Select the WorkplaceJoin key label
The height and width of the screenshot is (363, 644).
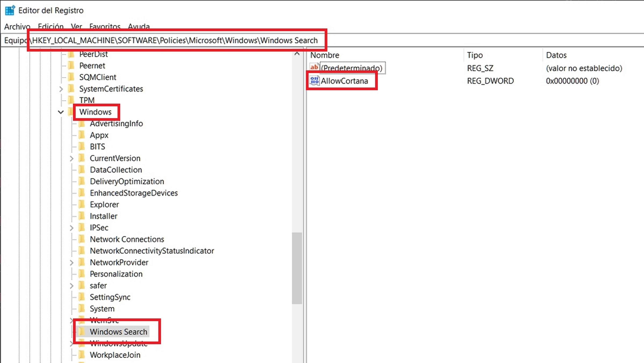tap(115, 355)
